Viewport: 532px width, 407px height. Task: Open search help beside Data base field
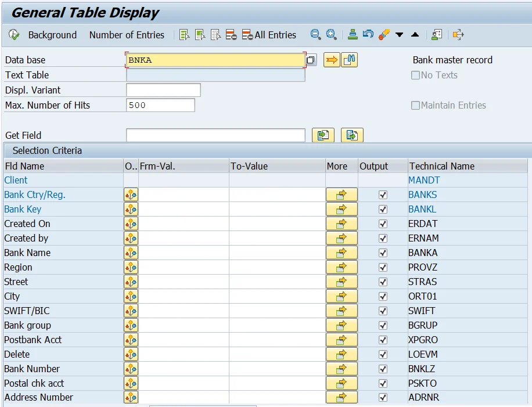coord(311,60)
